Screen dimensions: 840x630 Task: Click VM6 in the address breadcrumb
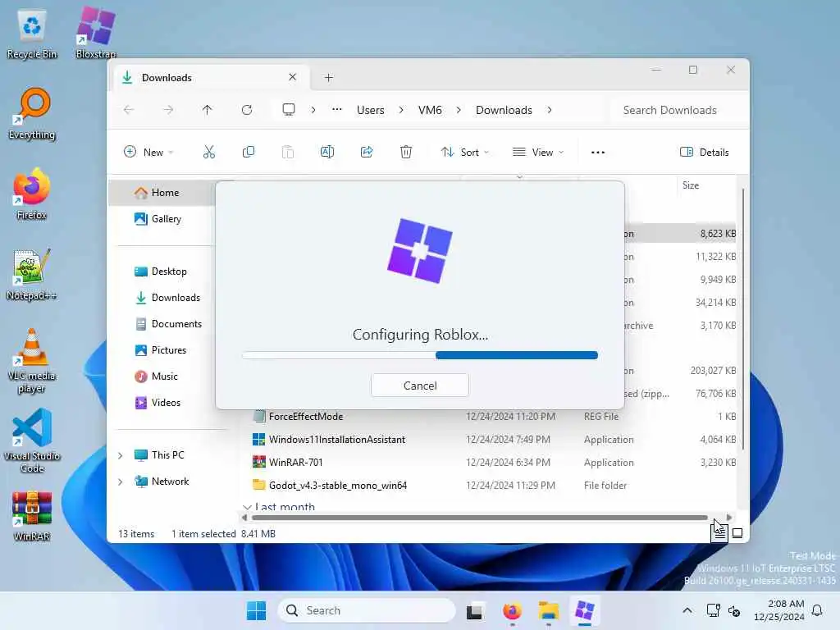pos(430,110)
